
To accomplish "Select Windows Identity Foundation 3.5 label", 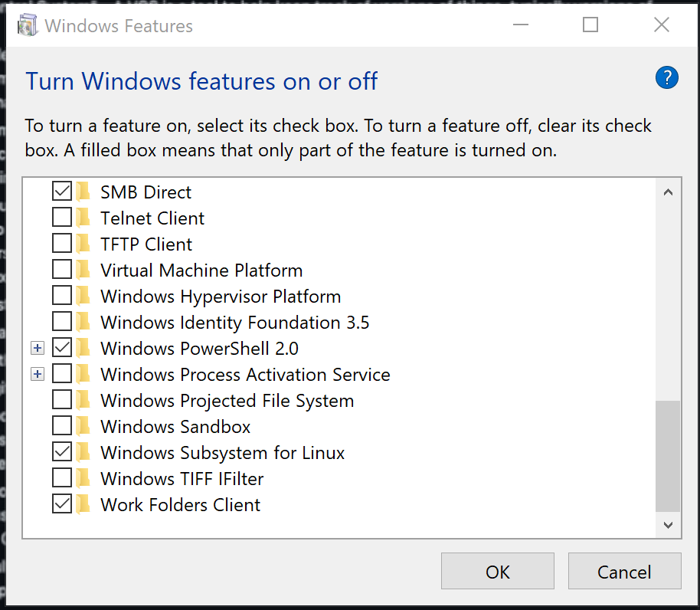I will [x=235, y=323].
